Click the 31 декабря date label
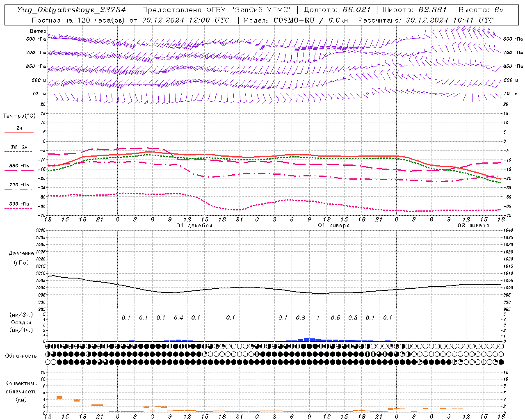This screenshot has width=525, height=420. (194, 226)
